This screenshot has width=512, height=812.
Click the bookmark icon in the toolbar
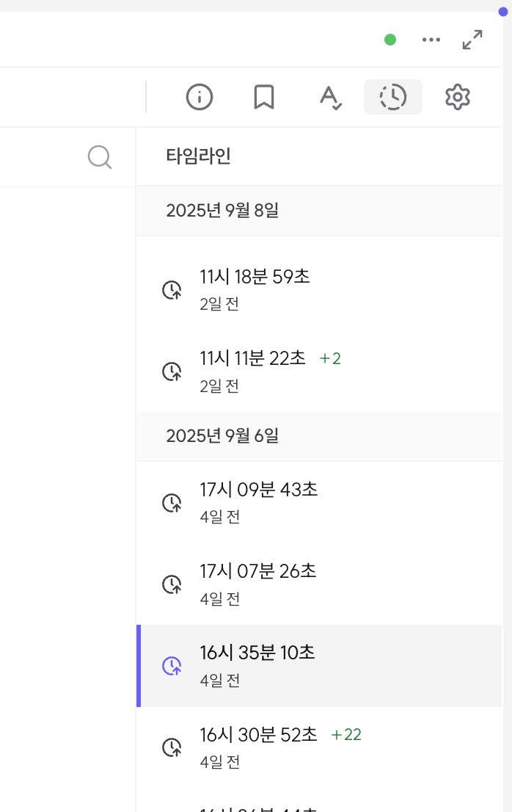[x=264, y=96]
